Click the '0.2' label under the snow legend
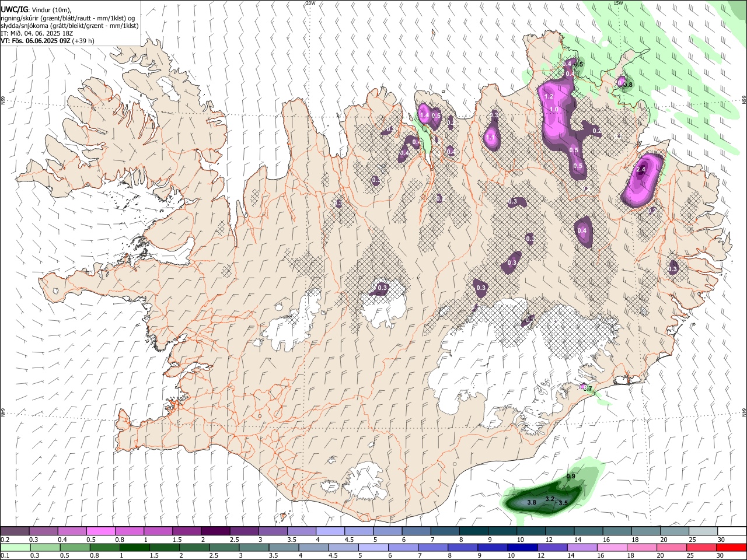747x560 pixels. click(x=5, y=540)
